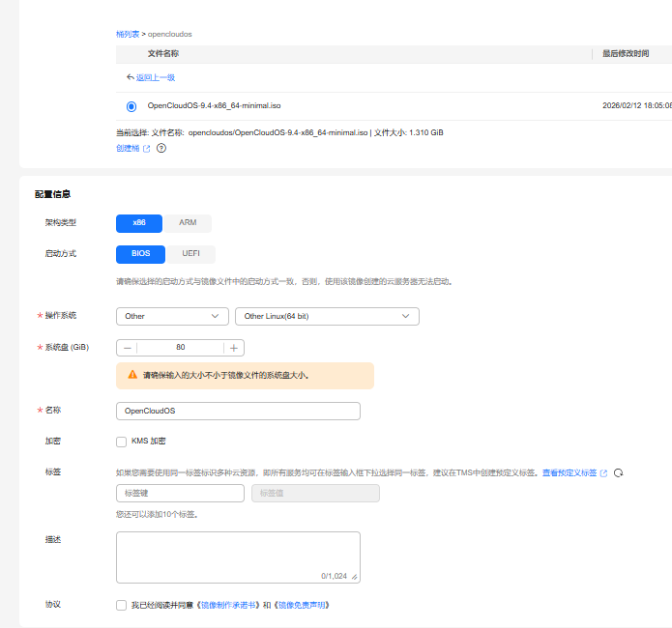Select x86 architecture type

[x=139, y=223]
